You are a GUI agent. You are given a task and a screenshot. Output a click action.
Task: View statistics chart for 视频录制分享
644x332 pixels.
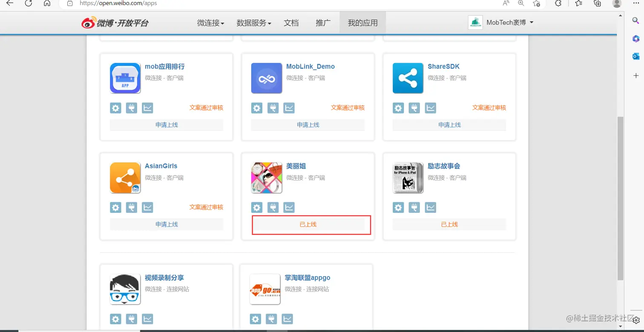pos(147,319)
